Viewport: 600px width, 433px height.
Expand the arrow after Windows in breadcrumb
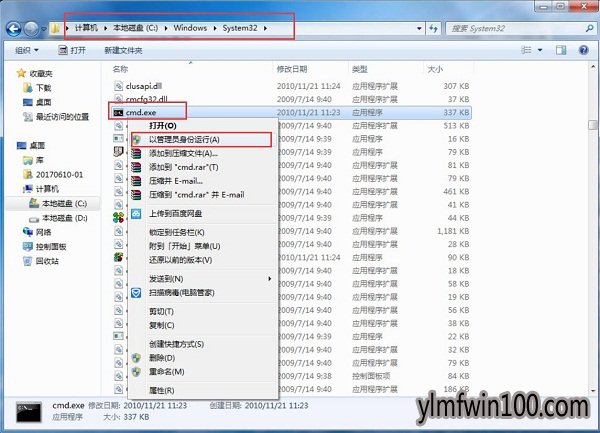point(215,28)
